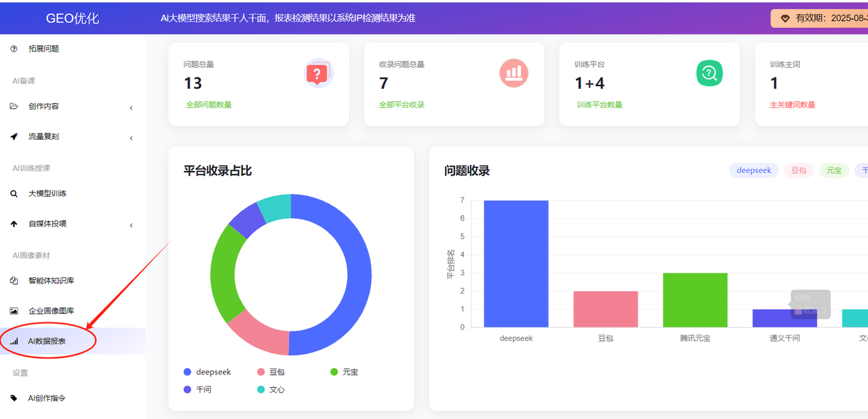Open the AI数据报表 menu item
The height and width of the screenshot is (419, 868).
47,341
